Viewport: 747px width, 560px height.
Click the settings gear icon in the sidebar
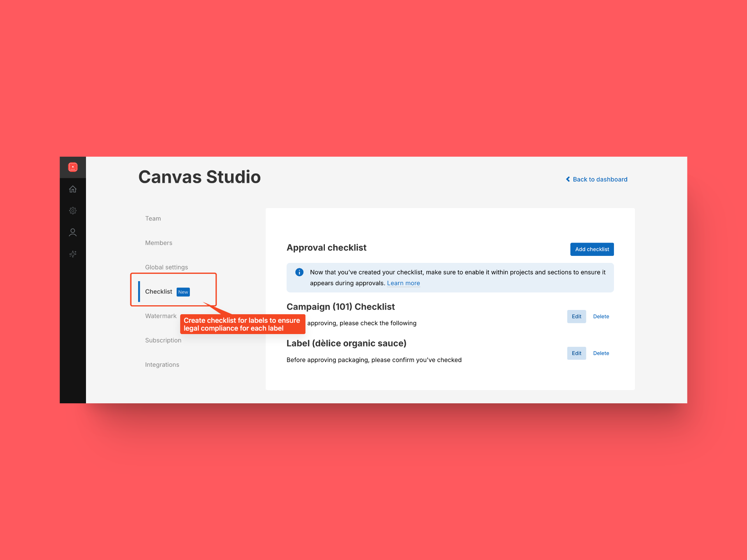(73, 210)
